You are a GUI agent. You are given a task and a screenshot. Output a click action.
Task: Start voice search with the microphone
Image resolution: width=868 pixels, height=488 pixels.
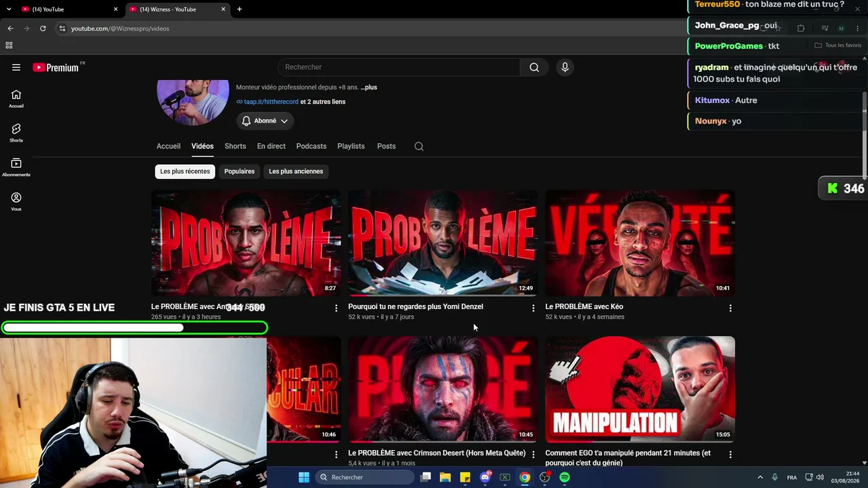click(565, 67)
